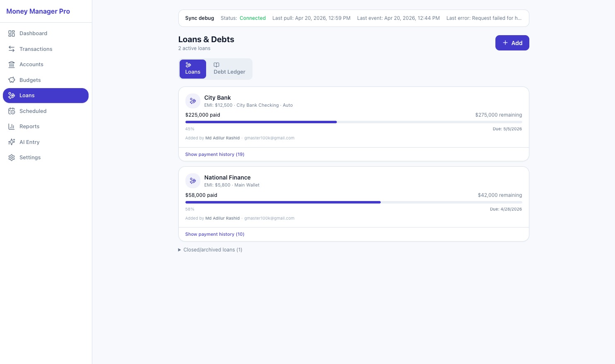This screenshot has width=615, height=364.
Task: Click the Money Manager Pro title
Action: [x=38, y=12]
